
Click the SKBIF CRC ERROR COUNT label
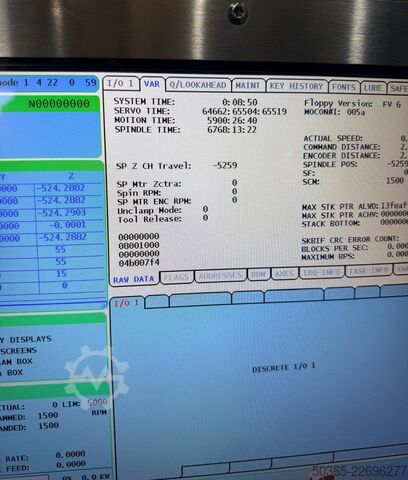point(350,240)
